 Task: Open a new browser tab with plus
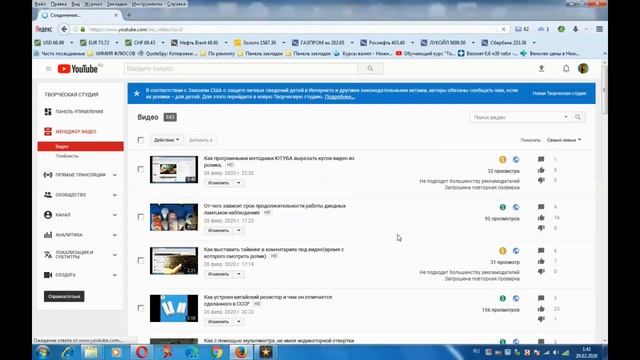click(x=129, y=15)
